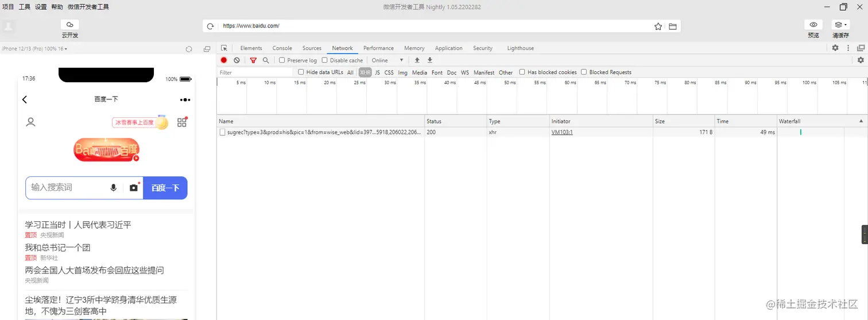The width and height of the screenshot is (868, 320).
Task: Switch to the Lighthouse tab
Action: pos(520,48)
